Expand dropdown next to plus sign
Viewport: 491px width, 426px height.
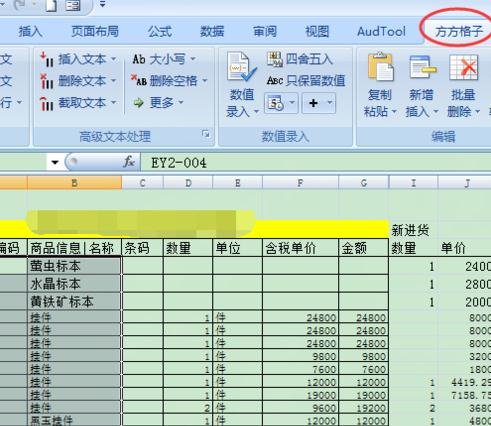[x=330, y=103]
